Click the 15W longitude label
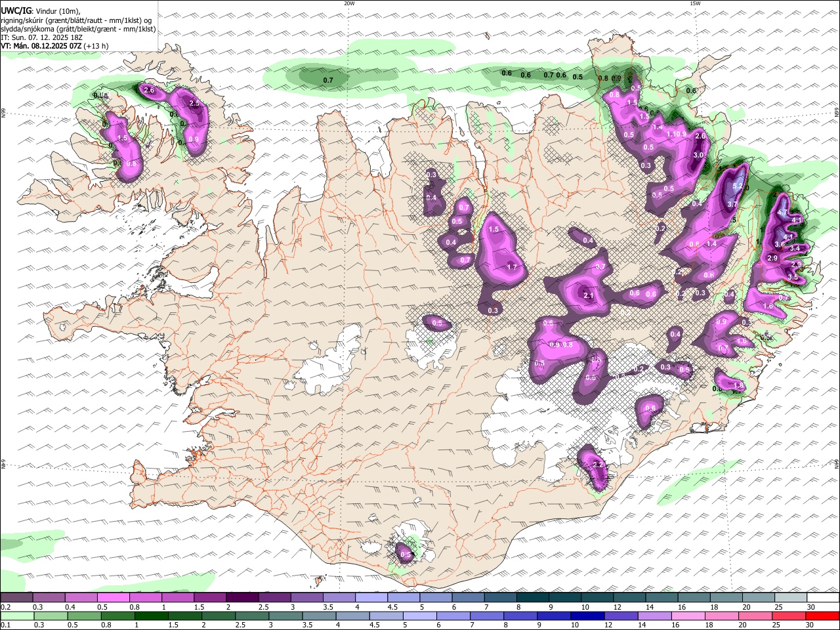Image resolution: width=840 pixels, height=630 pixels. pos(695,3)
